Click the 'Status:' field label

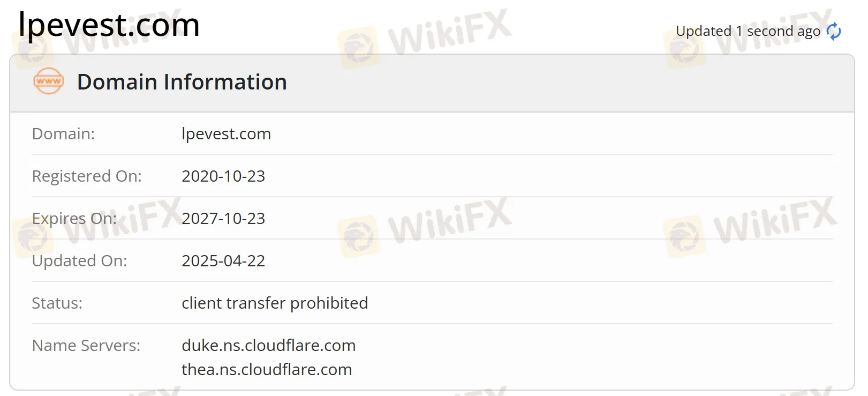(57, 303)
